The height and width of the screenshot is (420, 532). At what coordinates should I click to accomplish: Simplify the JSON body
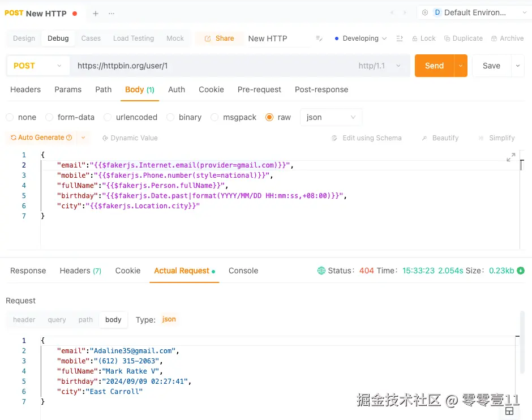(497, 138)
